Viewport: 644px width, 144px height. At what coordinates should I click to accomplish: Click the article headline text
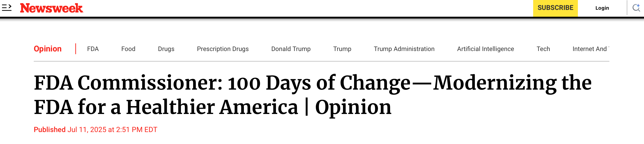(313, 95)
